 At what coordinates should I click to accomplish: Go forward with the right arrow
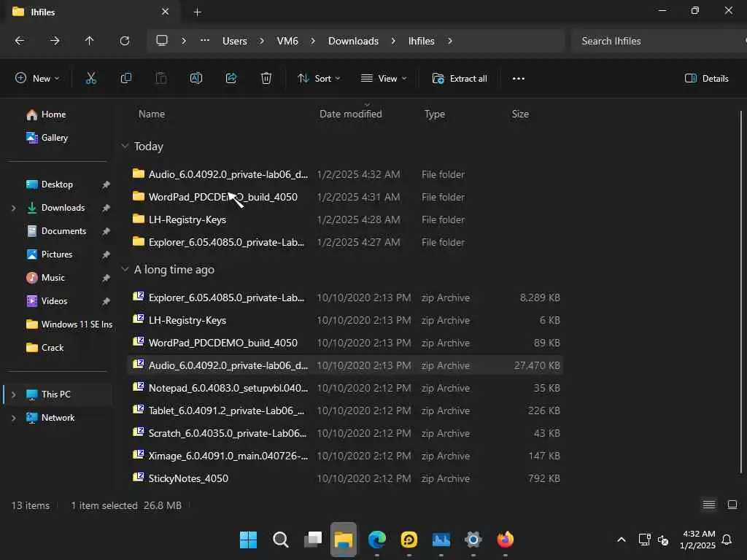coord(54,41)
